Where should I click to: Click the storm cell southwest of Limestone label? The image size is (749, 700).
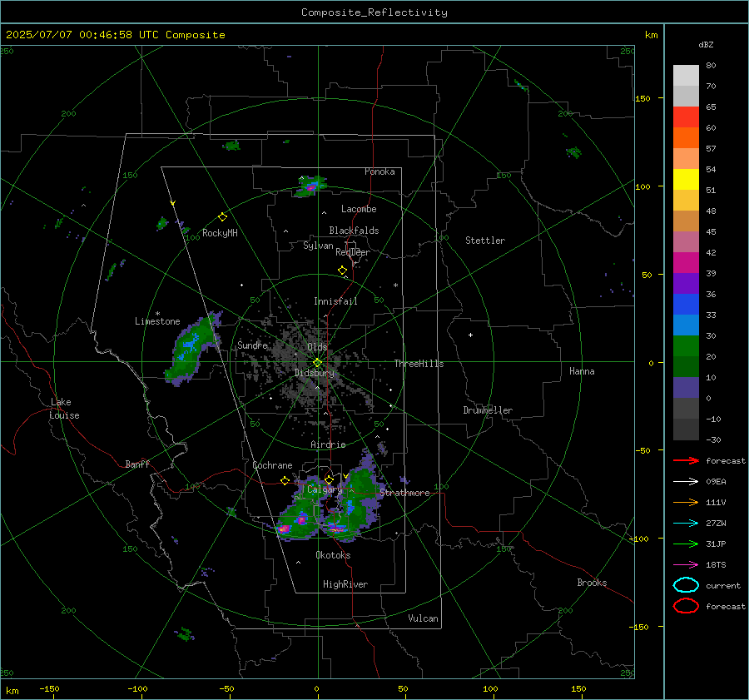[193, 348]
